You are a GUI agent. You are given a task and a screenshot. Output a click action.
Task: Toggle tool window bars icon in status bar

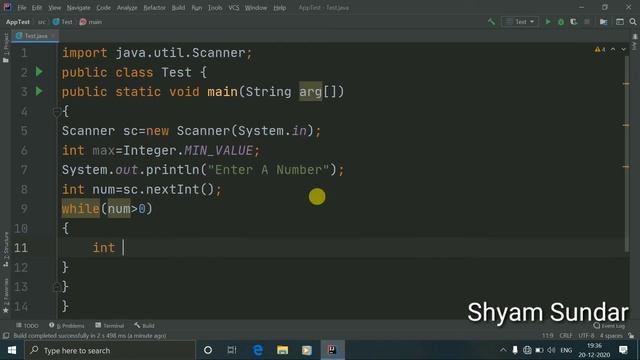6,336
